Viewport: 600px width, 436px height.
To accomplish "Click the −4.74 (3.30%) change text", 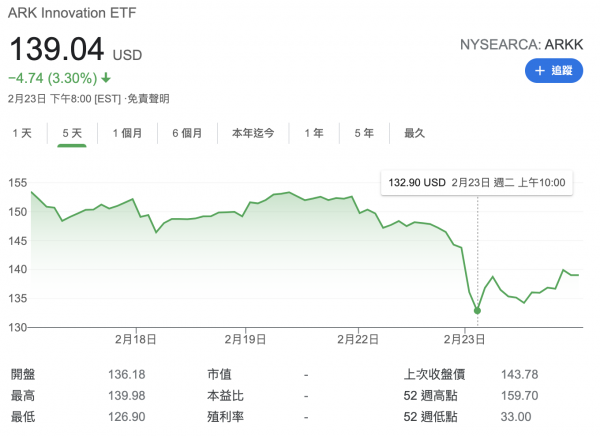I will (53, 78).
